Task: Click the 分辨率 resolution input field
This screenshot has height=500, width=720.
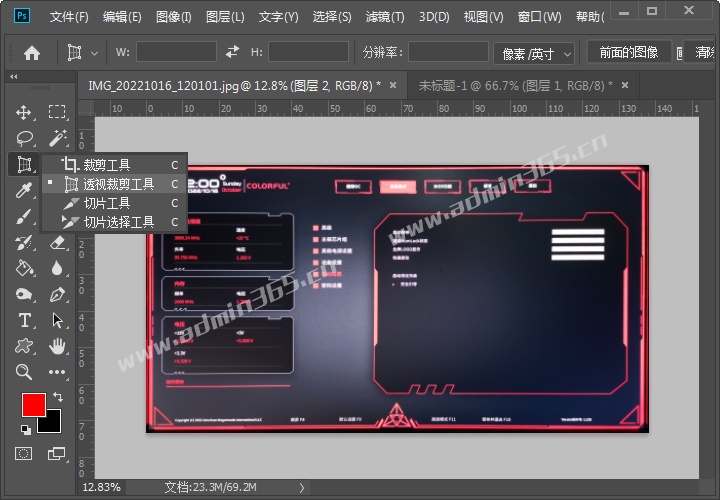Action: (x=448, y=52)
